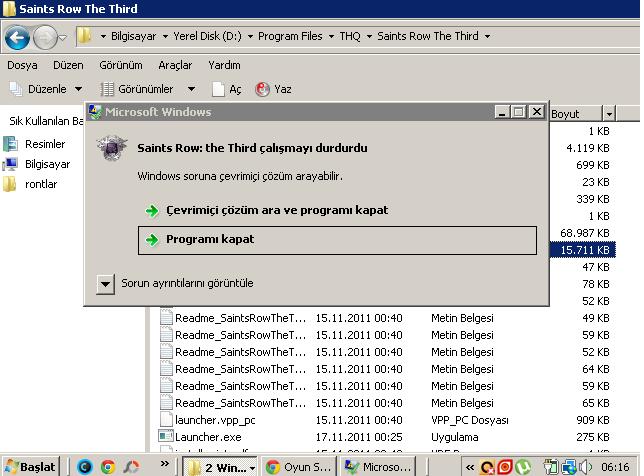Click the 06:16 taskbar clock

[615, 467]
